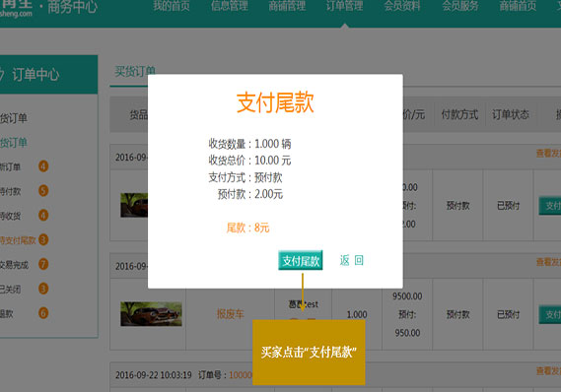Open 会员资料 in top navigation
This screenshot has height=392, width=561.
tap(402, 6)
